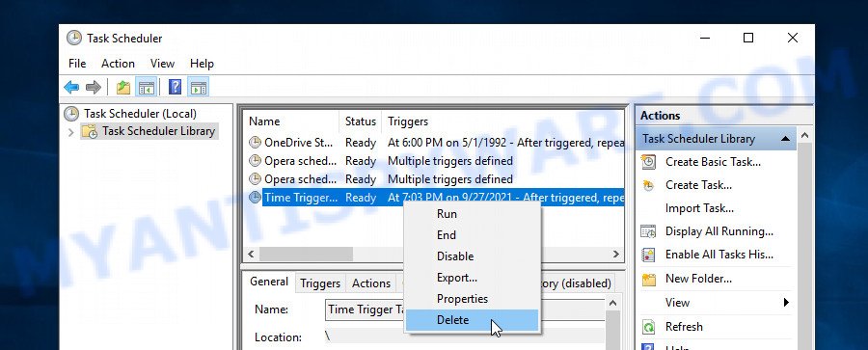
Task: Open the View submenu arrow in Actions
Action: click(x=786, y=303)
